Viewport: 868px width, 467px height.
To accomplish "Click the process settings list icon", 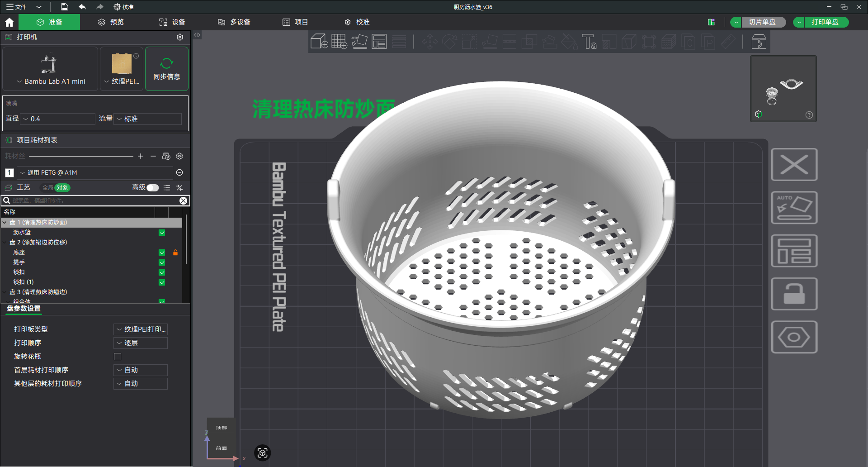I will coord(167,188).
